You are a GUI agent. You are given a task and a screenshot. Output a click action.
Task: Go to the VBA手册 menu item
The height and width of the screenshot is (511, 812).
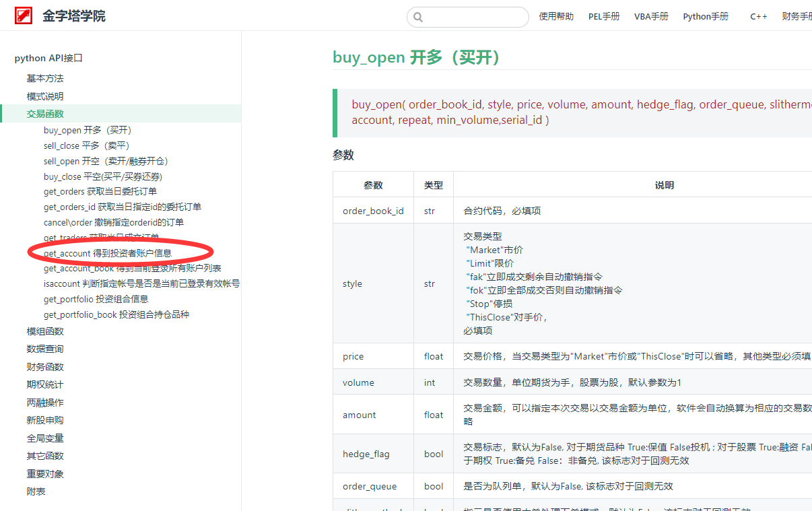pyautogui.click(x=651, y=17)
